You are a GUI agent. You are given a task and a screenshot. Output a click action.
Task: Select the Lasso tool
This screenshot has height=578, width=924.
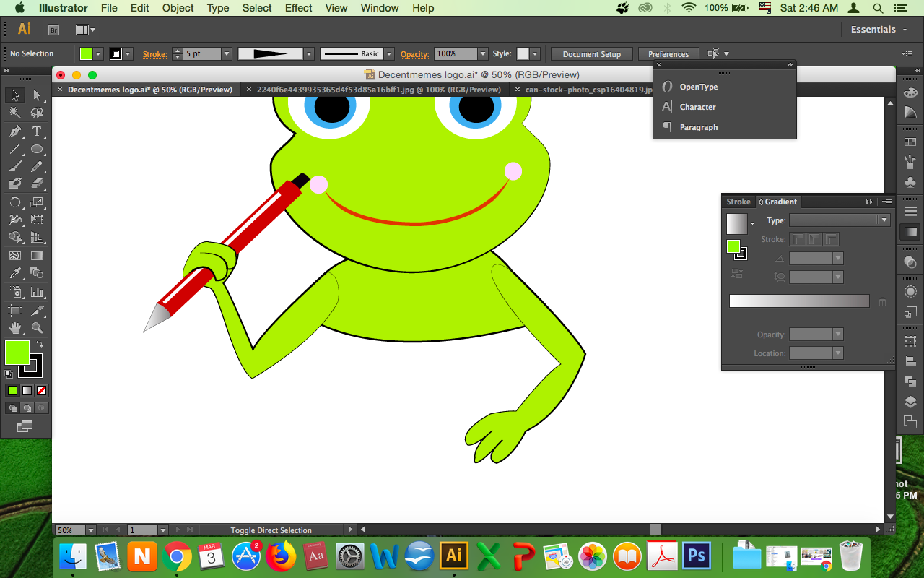pyautogui.click(x=37, y=113)
